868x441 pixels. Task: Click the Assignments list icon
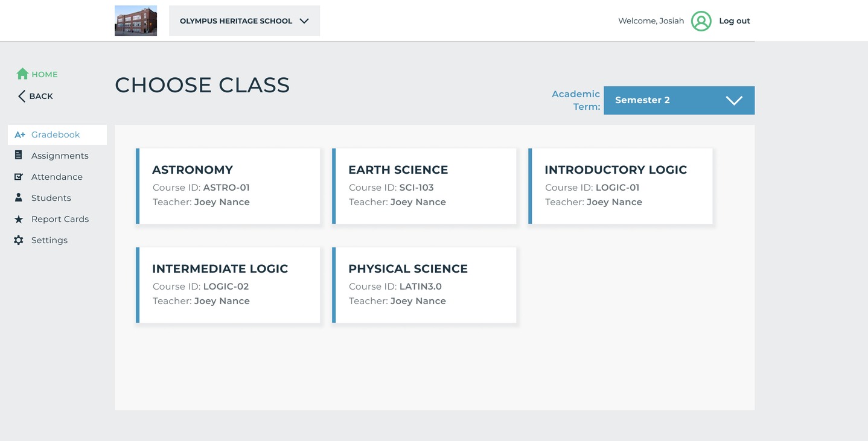point(19,155)
